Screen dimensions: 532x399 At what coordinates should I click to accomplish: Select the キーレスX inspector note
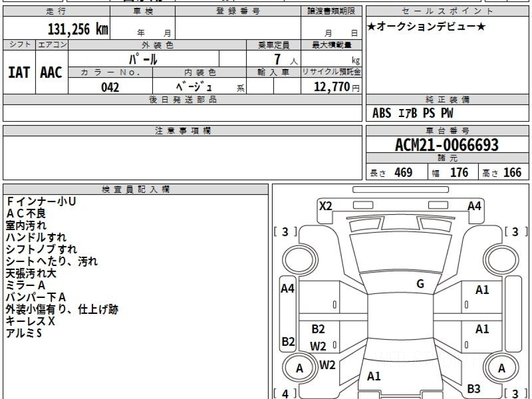coord(31,321)
